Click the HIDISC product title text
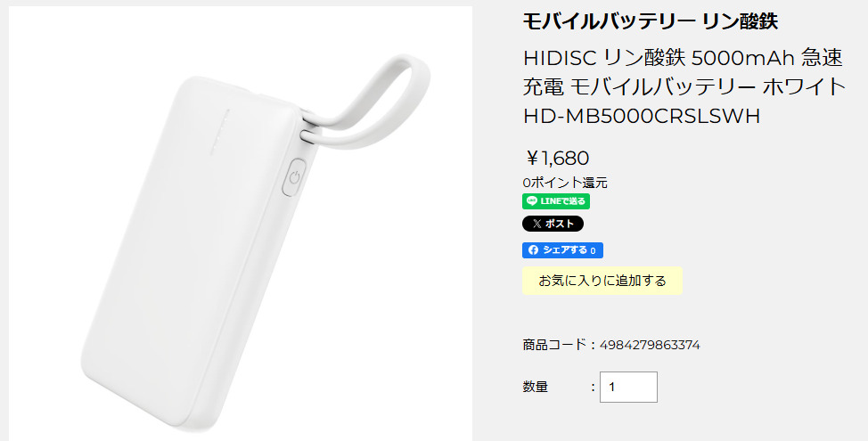Viewport: 868px width, 441px height. point(684,87)
